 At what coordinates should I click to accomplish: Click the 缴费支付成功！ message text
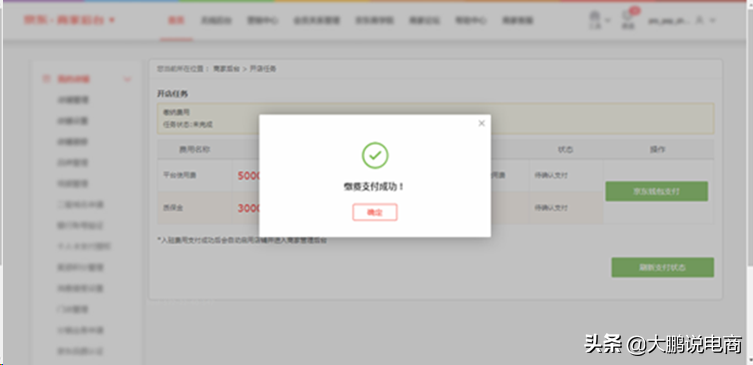click(375, 187)
